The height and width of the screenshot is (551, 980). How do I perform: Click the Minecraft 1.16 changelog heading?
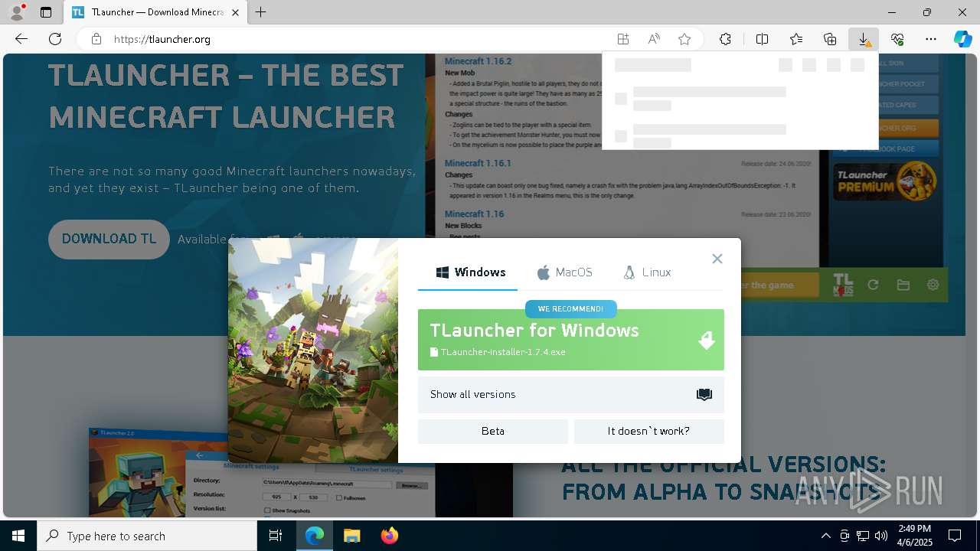click(x=474, y=214)
